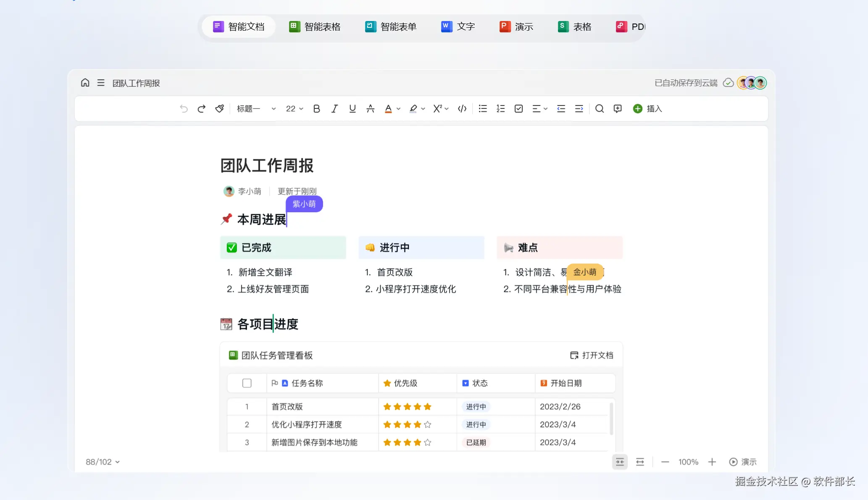Click the redo arrow
The width and height of the screenshot is (868, 500).
[x=202, y=109]
